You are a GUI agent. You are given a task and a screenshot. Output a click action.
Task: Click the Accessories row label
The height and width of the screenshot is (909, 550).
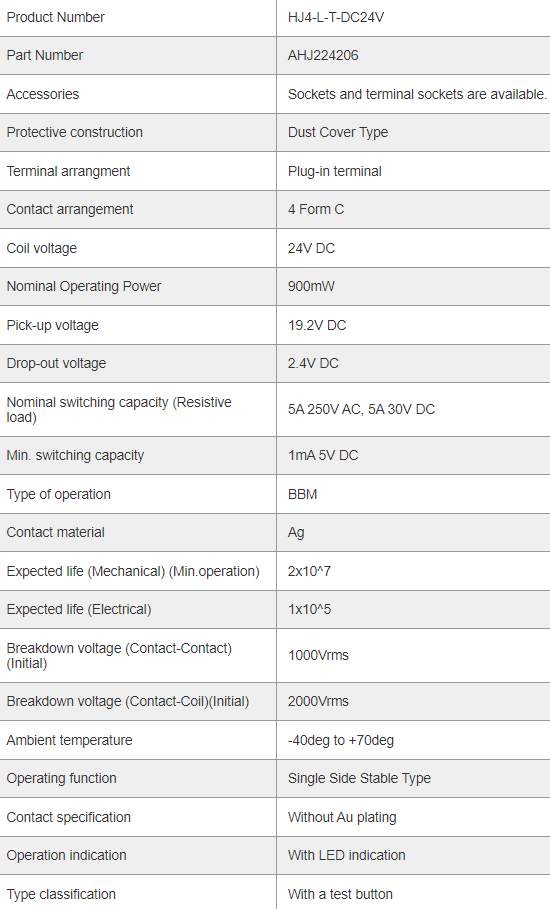[43, 94]
